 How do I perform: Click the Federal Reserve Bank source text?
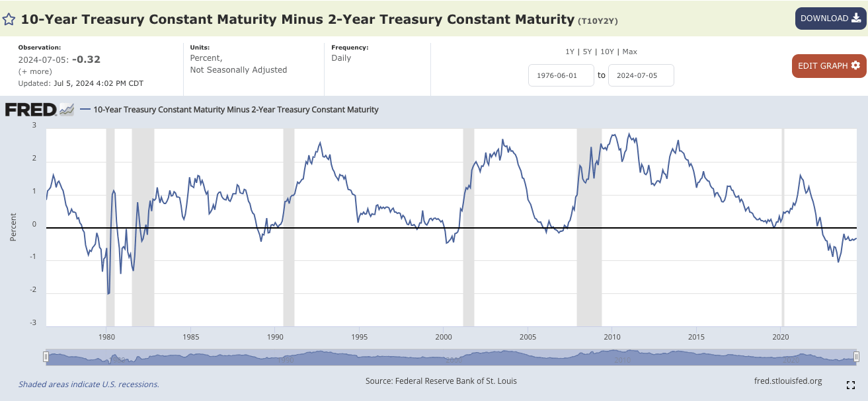(x=441, y=381)
